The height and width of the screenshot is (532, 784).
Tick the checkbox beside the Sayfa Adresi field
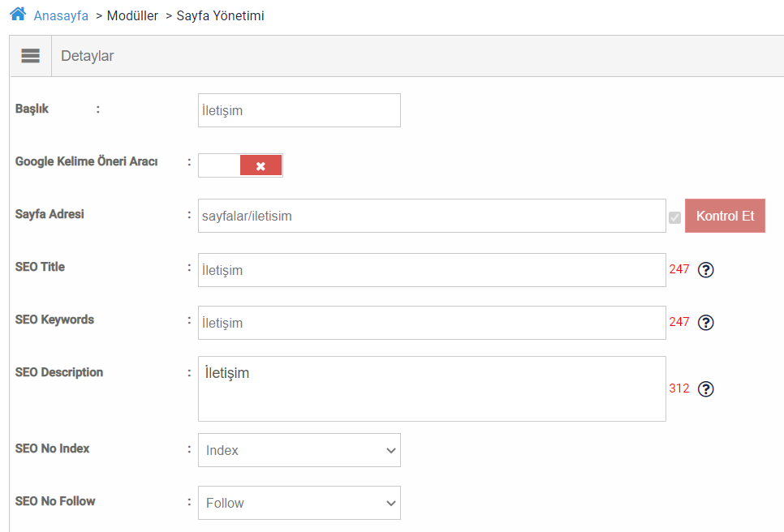(674, 217)
